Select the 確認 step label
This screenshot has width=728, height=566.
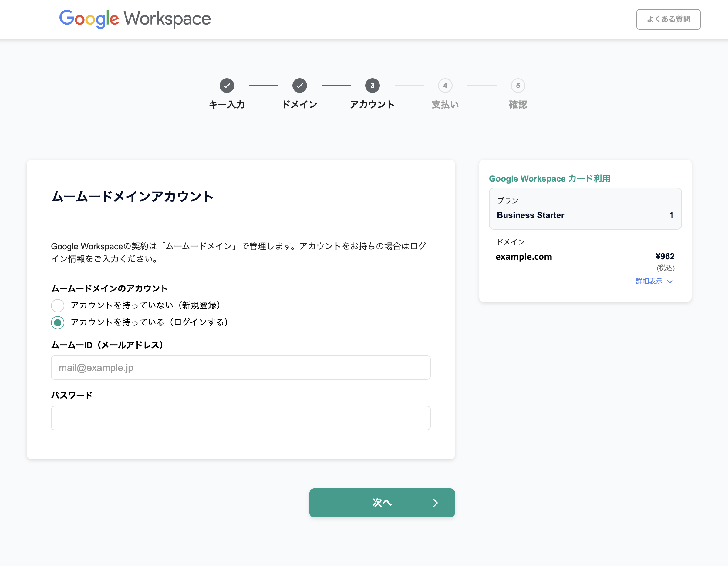[x=518, y=105]
